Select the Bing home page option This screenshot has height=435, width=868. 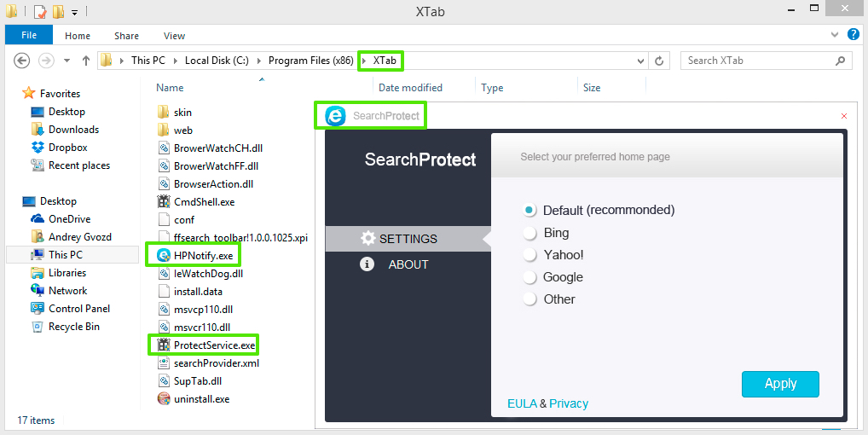click(529, 233)
